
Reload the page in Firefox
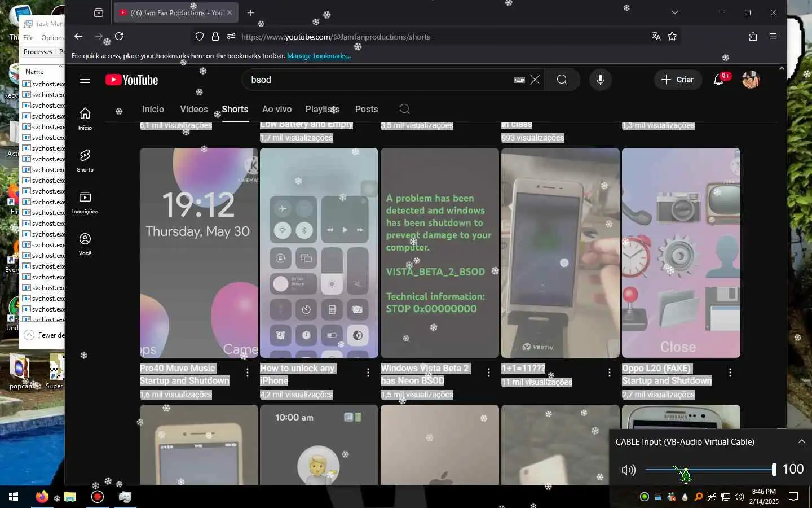coord(119,36)
